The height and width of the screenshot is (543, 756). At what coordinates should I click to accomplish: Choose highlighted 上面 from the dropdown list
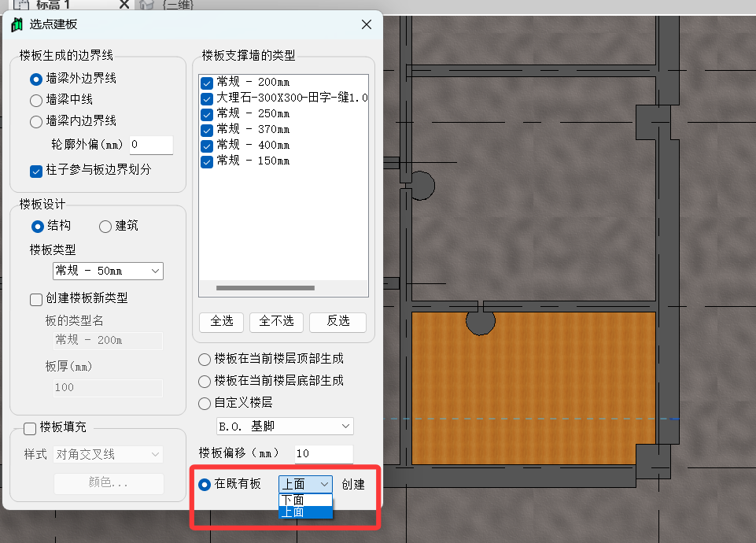[306, 512]
